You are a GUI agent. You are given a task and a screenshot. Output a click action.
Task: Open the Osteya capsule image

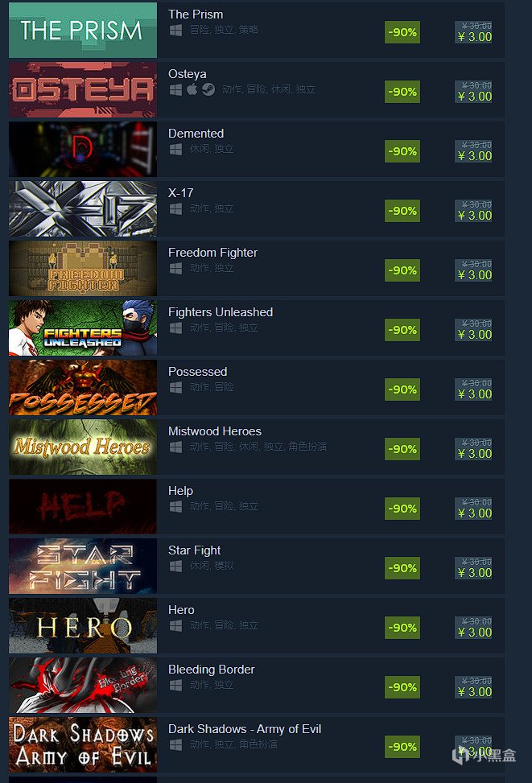coord(83,89)
